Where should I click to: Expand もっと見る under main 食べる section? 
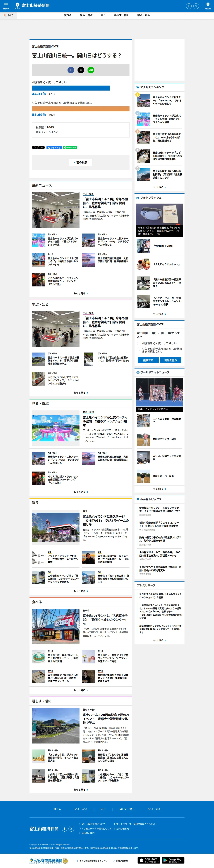pos(81,690)
